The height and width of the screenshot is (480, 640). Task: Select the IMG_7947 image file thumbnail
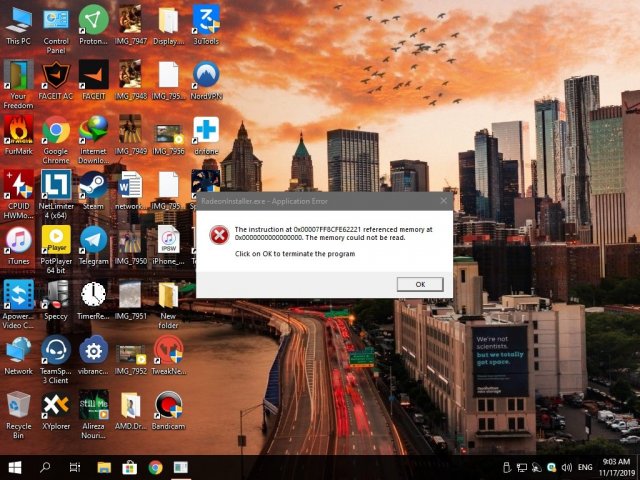(131, 19)
